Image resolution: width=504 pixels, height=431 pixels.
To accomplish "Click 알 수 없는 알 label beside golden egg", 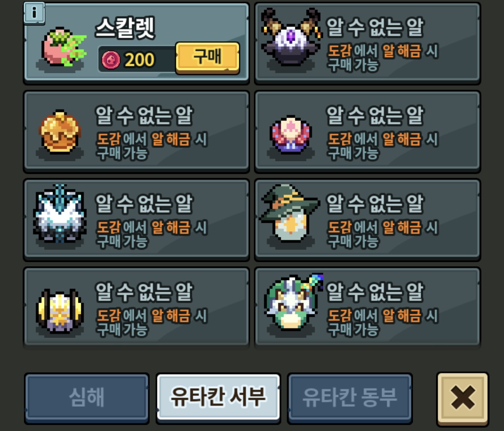I will 144,115.
